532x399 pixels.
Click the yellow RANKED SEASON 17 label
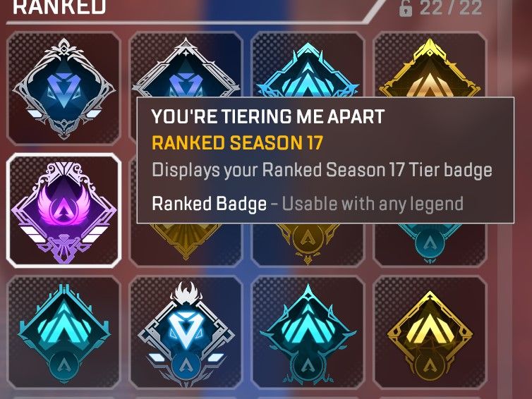237,142
